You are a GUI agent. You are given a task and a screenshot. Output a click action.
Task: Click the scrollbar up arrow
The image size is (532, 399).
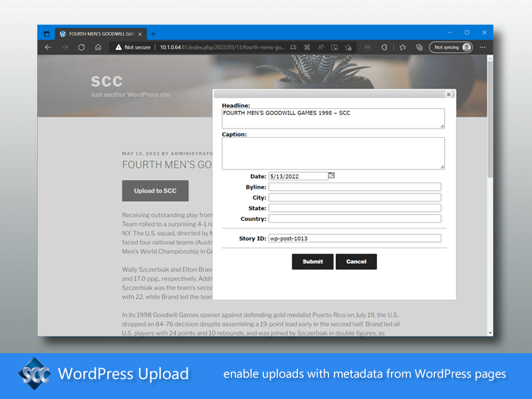[x=490, y=59]
